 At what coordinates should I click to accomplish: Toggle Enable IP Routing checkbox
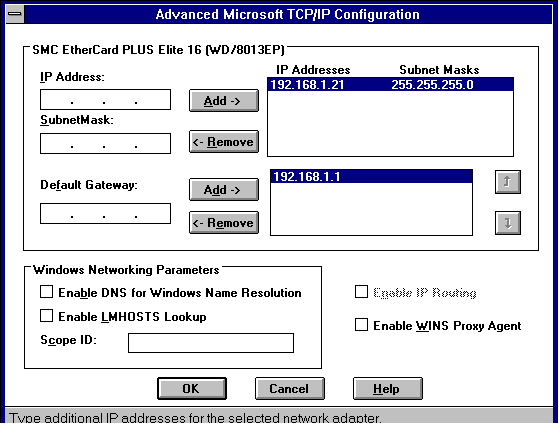coord(361,292)
